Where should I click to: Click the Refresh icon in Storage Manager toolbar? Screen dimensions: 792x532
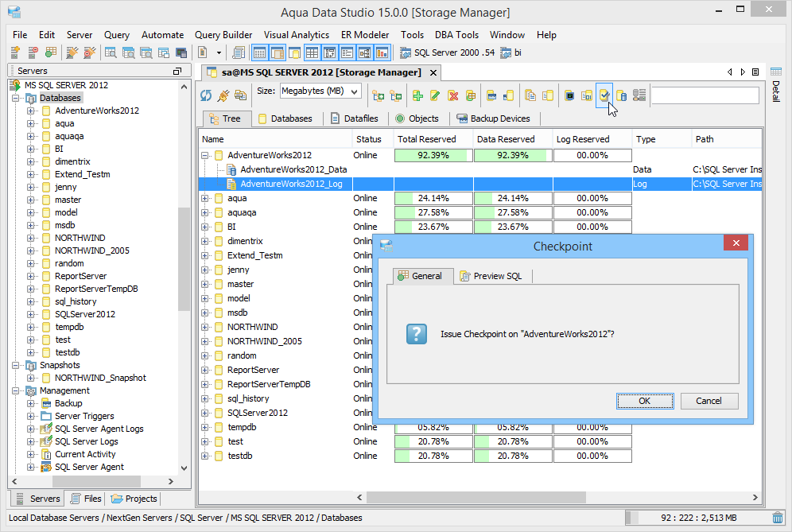206,95
